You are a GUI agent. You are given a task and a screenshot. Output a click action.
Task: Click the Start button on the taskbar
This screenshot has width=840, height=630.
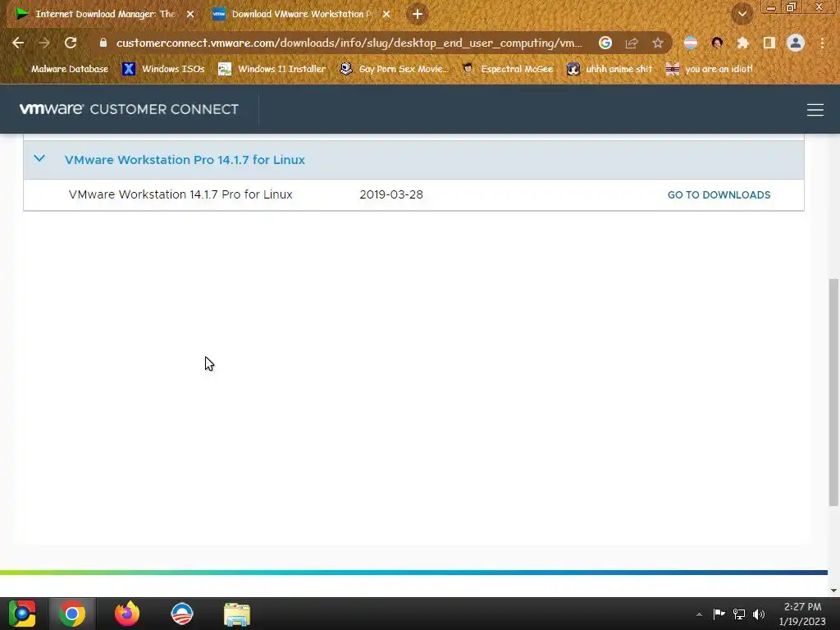[22, 614]
